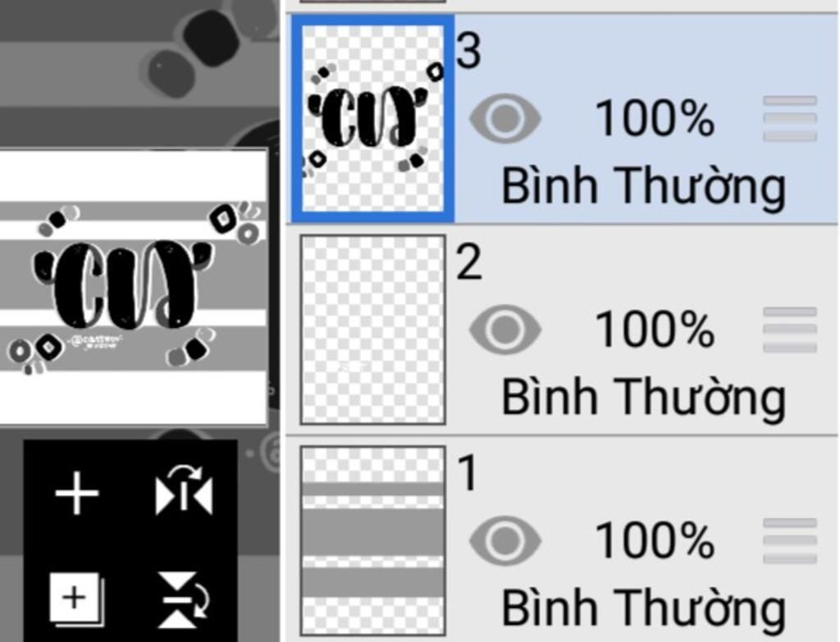
Task: Click the canvas preview artwork
Action: click(x=134, y=288)
